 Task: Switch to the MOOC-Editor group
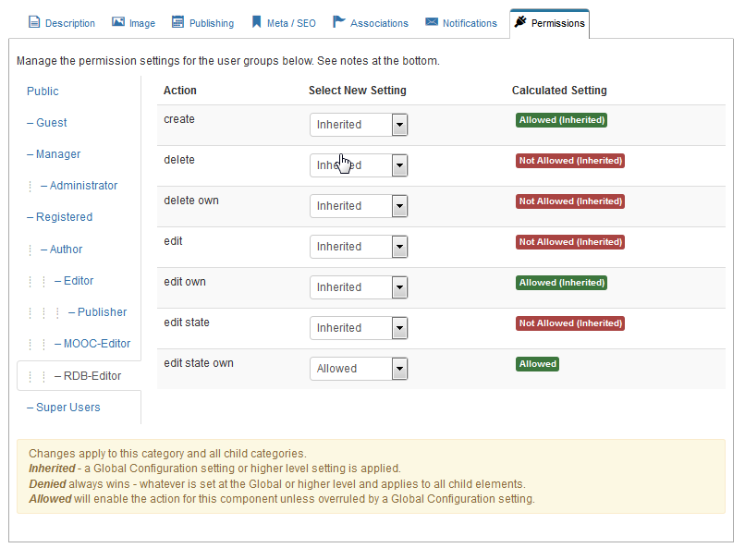point(97,344)
